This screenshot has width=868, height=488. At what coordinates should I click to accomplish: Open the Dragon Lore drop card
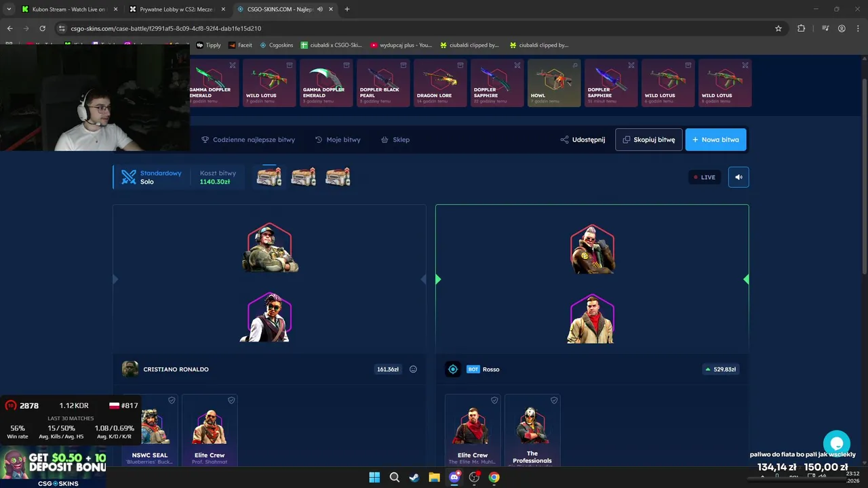click(440, 83)
